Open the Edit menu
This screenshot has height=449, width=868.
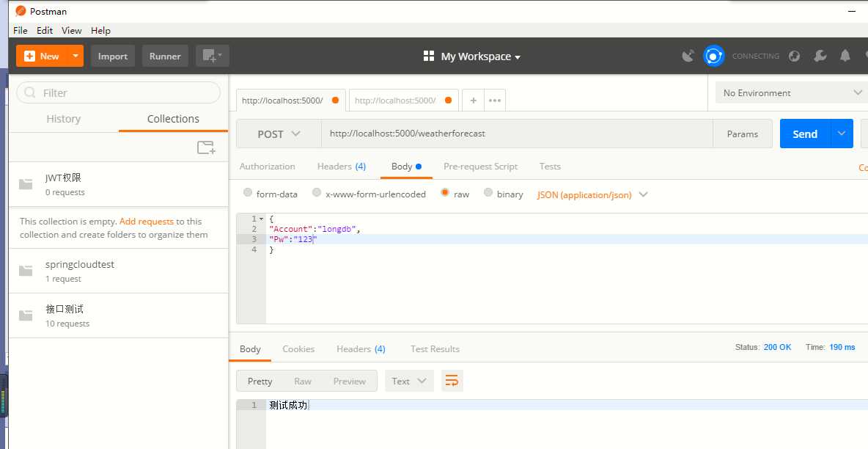point(45,31)
